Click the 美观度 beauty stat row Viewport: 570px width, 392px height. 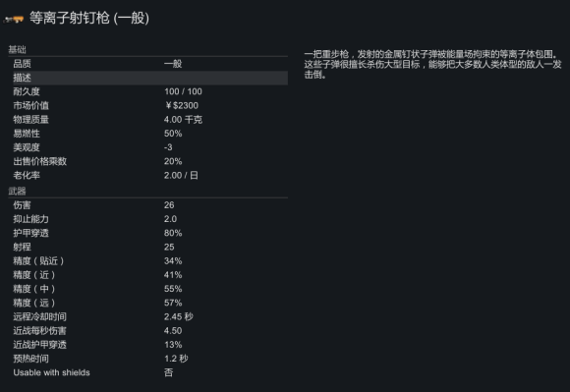point(148,147)
